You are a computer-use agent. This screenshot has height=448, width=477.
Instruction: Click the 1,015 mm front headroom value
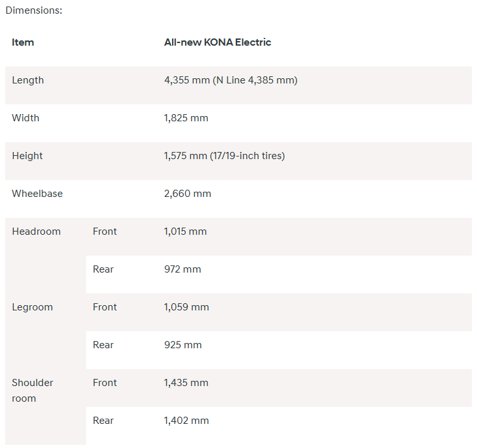click(x=185, y=231)
